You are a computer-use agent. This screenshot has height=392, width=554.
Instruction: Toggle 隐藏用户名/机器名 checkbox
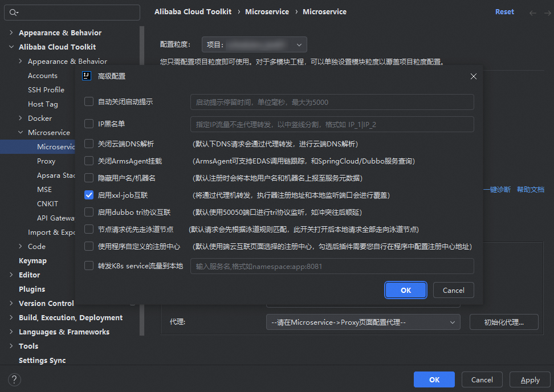coord(89,178)
